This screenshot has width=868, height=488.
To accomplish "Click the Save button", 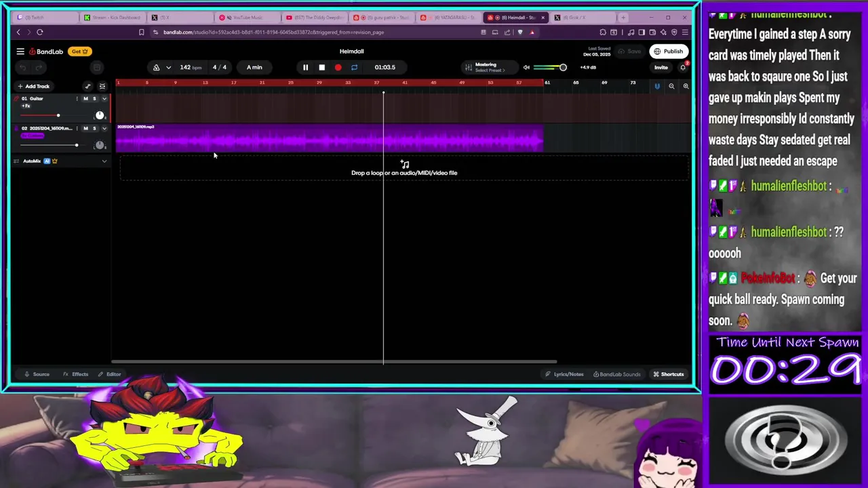I will (631, 52).
